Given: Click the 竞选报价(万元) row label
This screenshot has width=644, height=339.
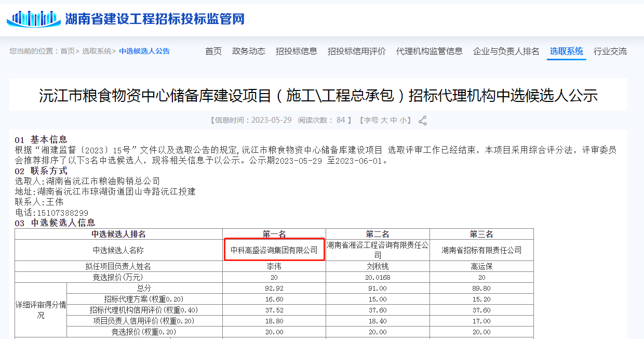Looking at the screenshot, I should click(118, 277).
